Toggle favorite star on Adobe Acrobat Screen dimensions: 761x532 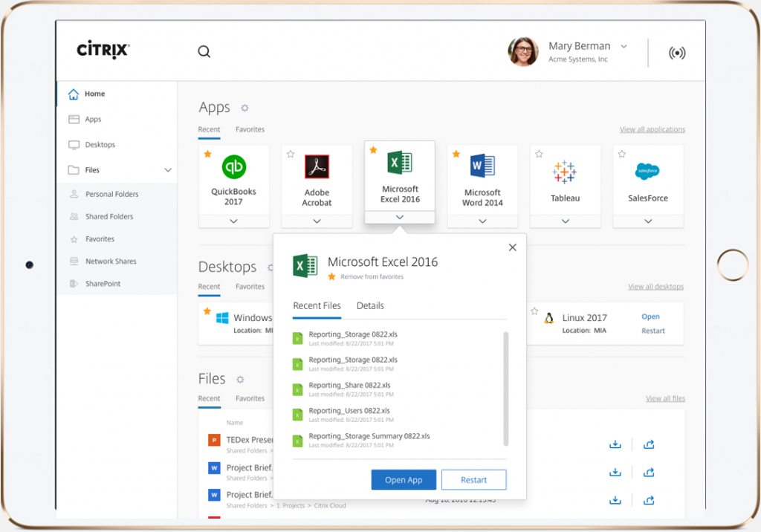pos(291,155)
